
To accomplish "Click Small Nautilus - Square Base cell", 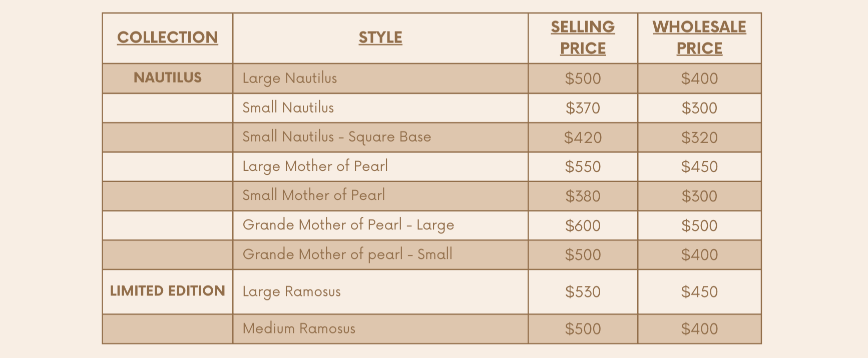I will pos(380,137).
